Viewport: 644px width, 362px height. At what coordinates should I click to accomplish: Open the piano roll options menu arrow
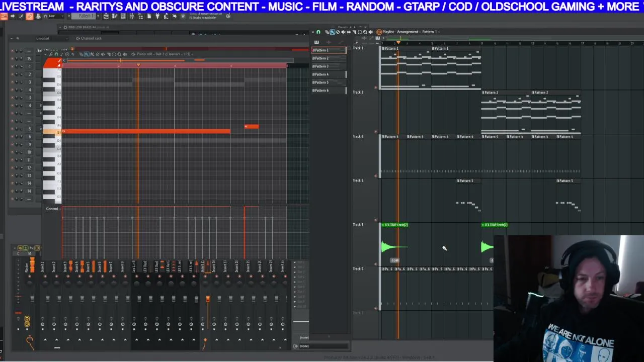[x=45, y=54]
